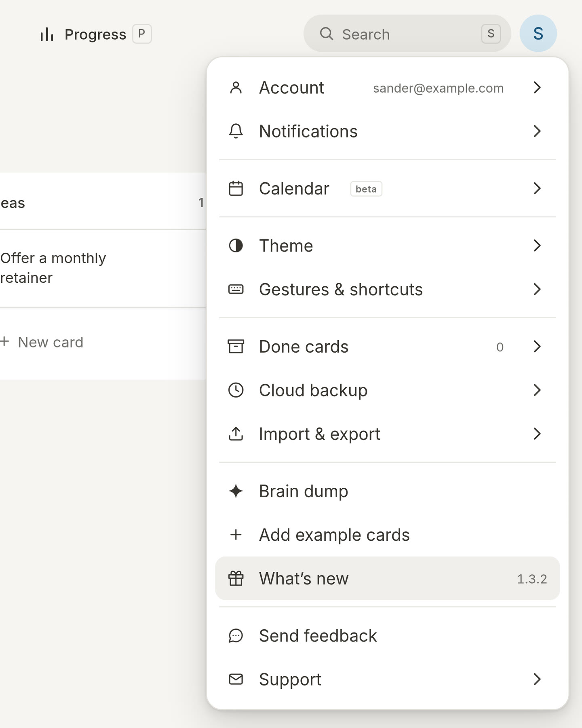Click the magnifying glass search icon
The image size is (582, 728).
click(x=327, y=34)
